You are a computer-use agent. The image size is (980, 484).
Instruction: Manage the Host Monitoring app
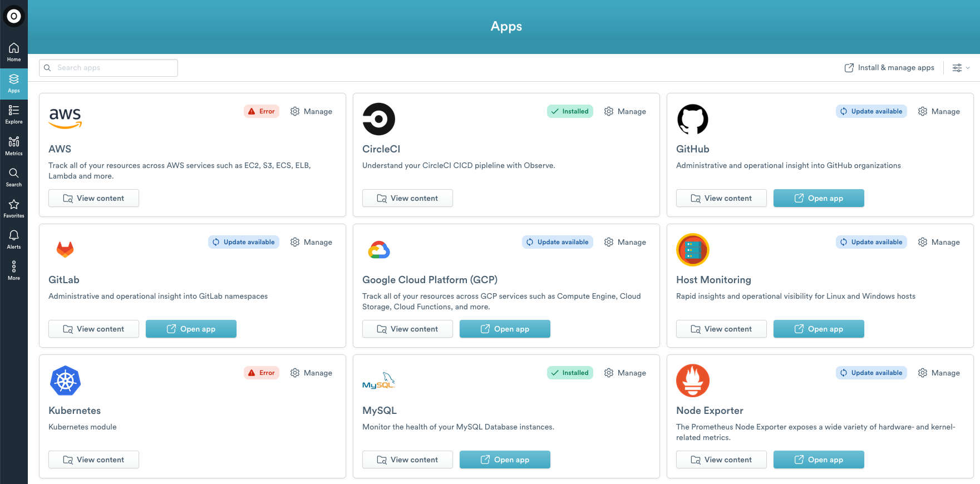[939, 242]
